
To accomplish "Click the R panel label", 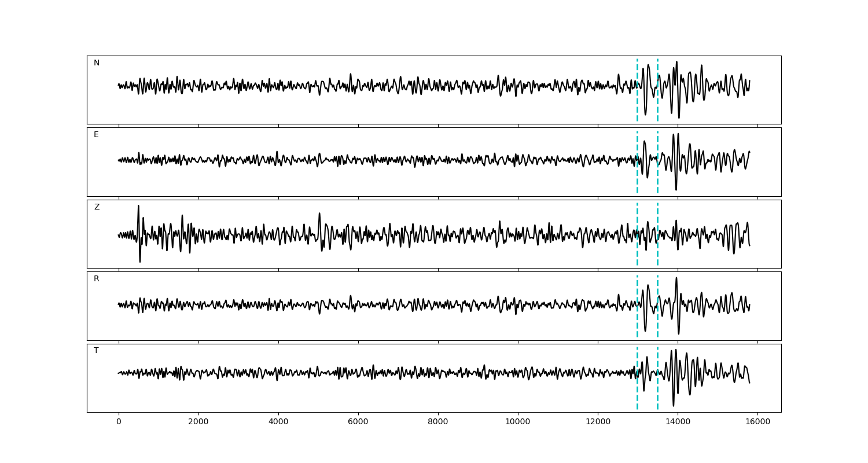I will [97, 279].
